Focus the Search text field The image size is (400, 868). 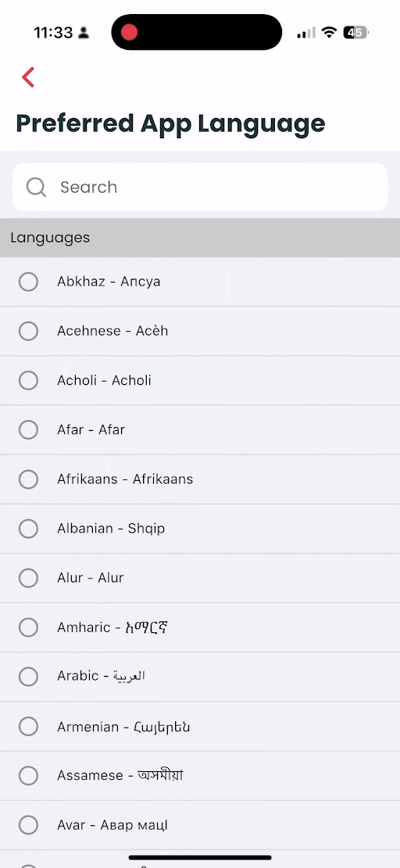point(200,187)
